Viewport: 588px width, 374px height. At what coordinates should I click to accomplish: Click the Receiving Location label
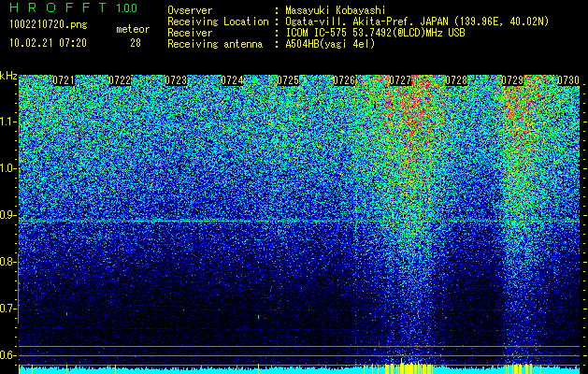pos(218,22)
